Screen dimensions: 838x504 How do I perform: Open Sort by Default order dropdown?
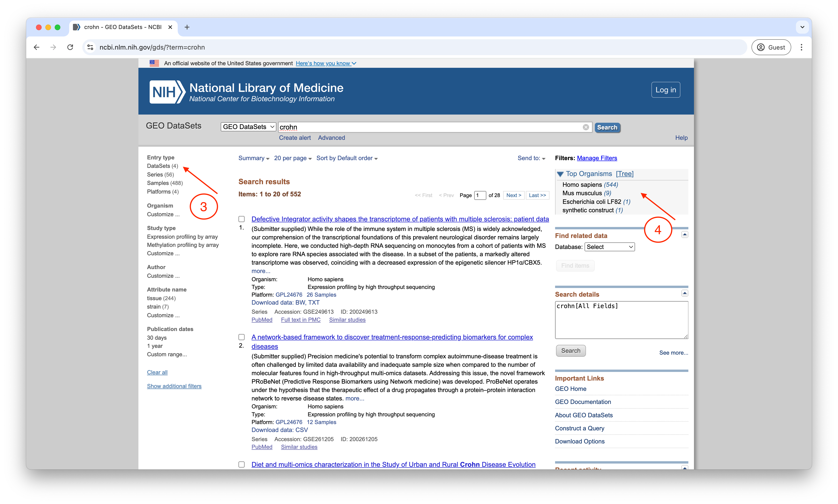point(347,158)
